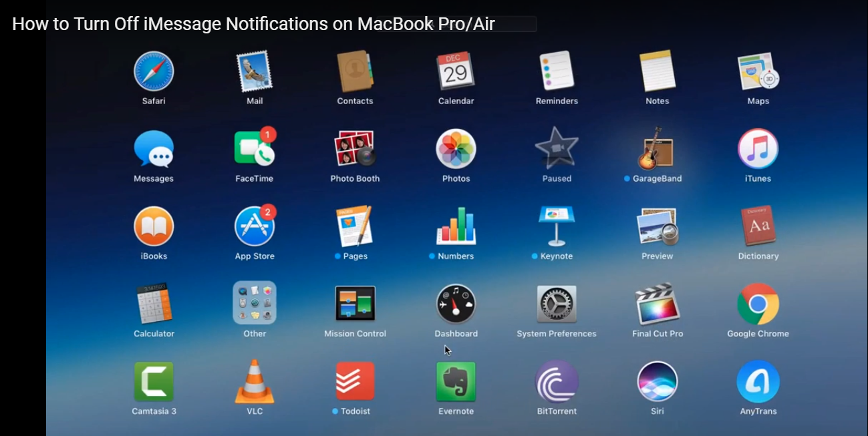Expand the Other folder

point(254,302)
